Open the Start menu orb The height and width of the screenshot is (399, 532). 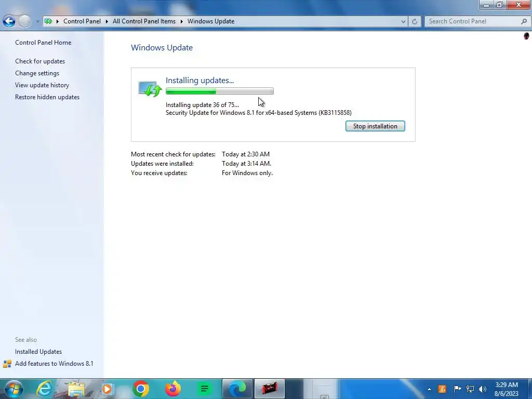pos(14,389)
